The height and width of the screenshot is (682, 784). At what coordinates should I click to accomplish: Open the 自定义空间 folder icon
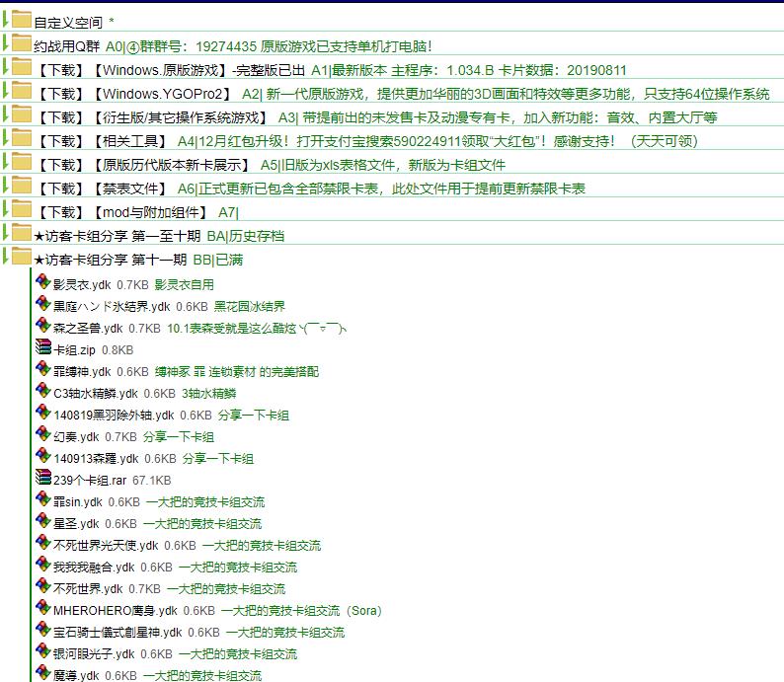tap(22, 20)
